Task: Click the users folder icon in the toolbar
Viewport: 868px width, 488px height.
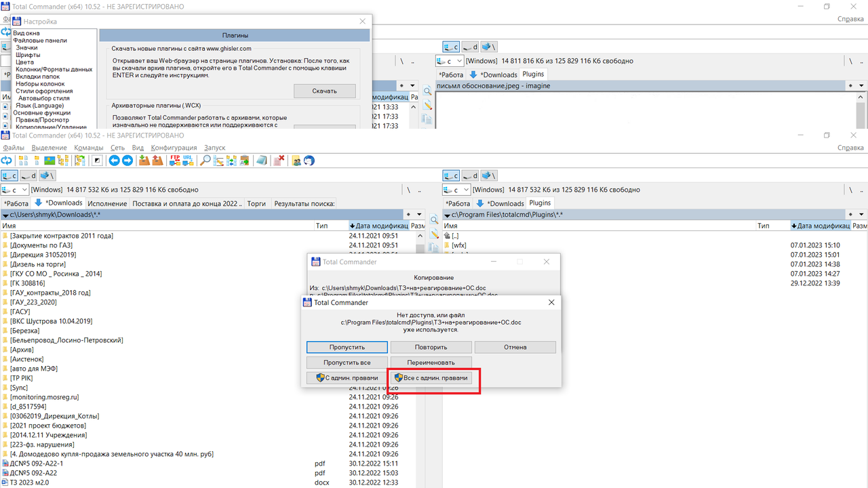Action: pyautogui.click(x=296, y=161)
